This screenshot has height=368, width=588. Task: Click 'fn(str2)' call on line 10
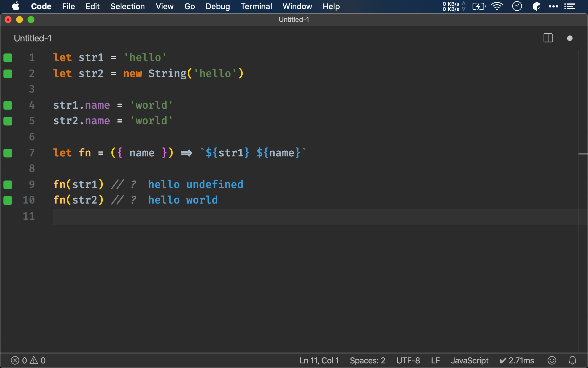tap(78, 200)
